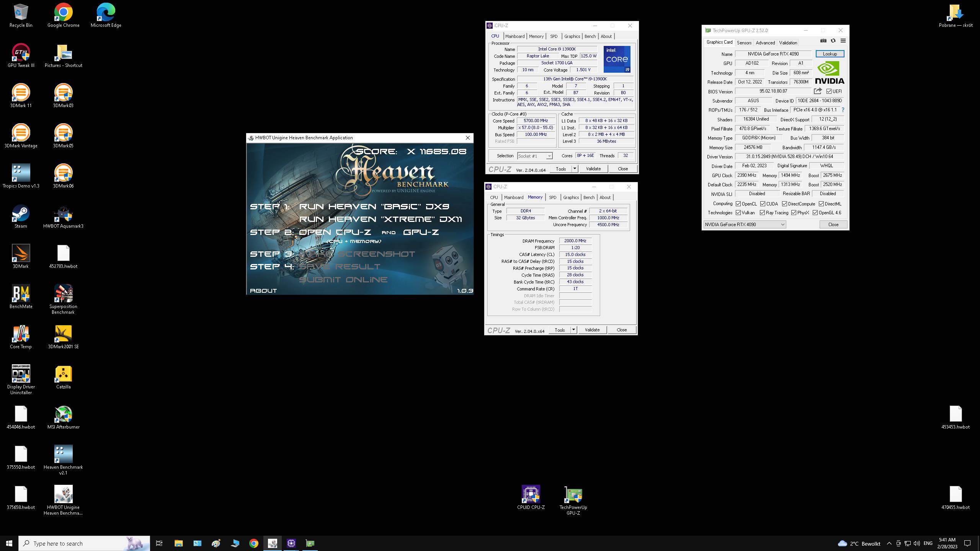Toggle UEFI checkbox in GPU-Z

click(x=829, y=91)
